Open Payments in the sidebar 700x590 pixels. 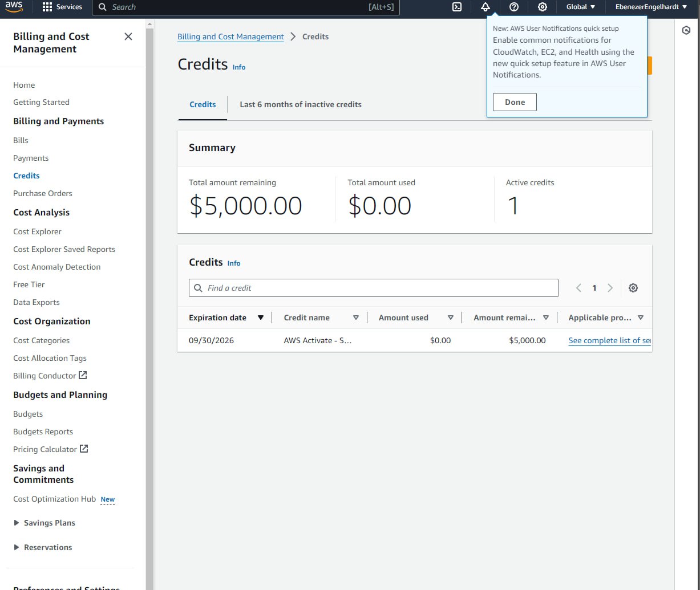[x=31, y=158]
